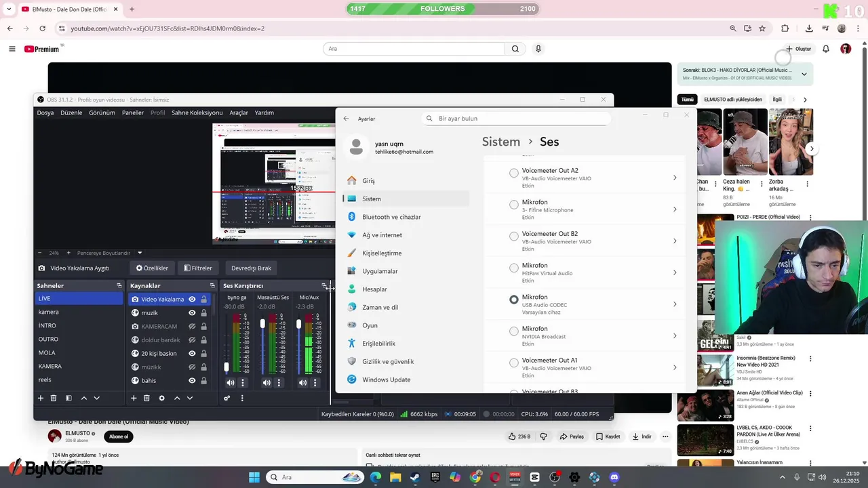
Task: Open Epic Games launcher from taskbar
Action: point(435,477)
